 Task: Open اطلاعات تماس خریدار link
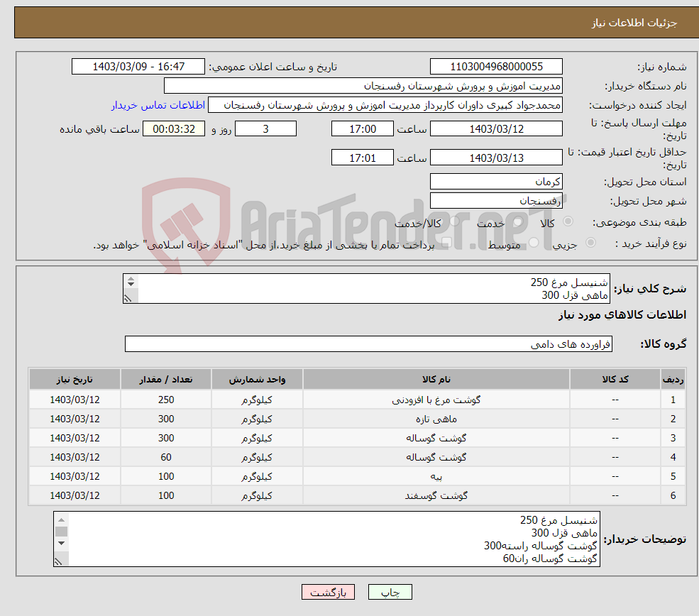pyautogui.click(x=158, y=105)
